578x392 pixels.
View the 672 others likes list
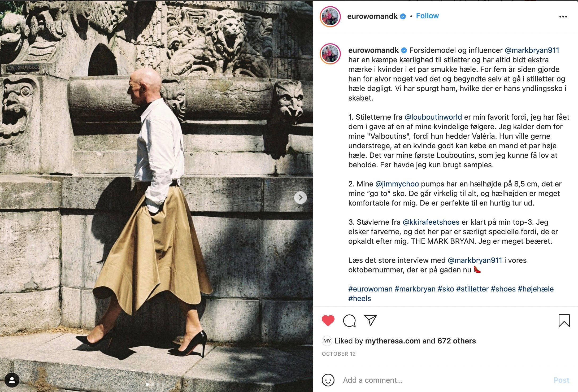coord(457,341)
